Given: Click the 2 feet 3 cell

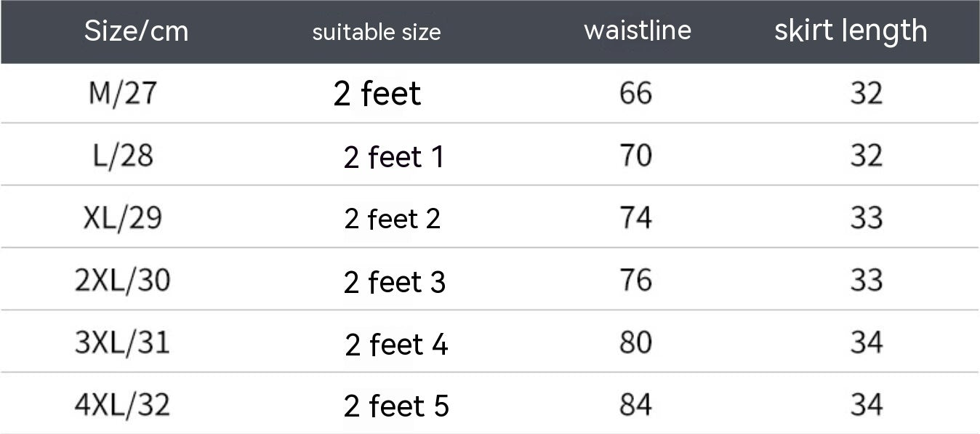Looking at the screenshot, I should (394, 282).
